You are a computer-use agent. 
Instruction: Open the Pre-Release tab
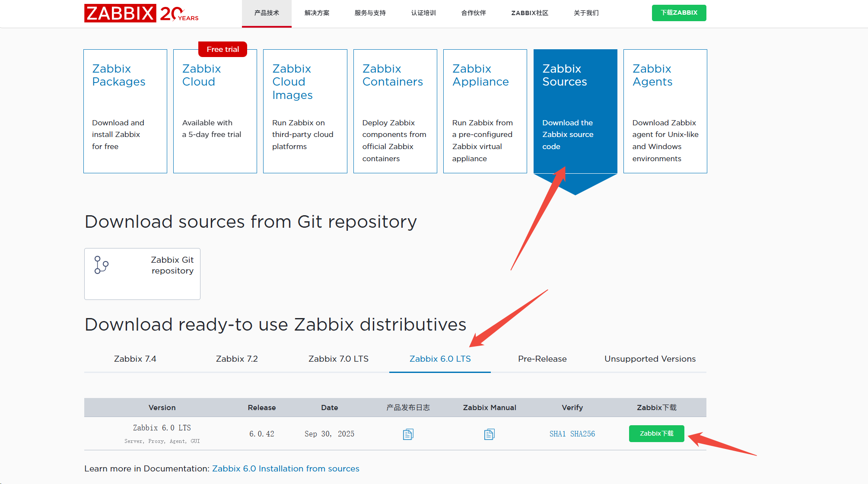point(542,359)
